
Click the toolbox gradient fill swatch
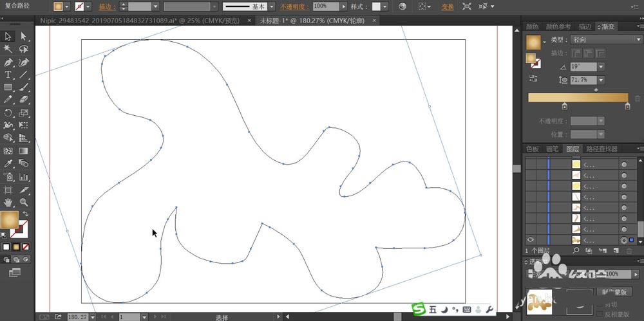[10, 220]
